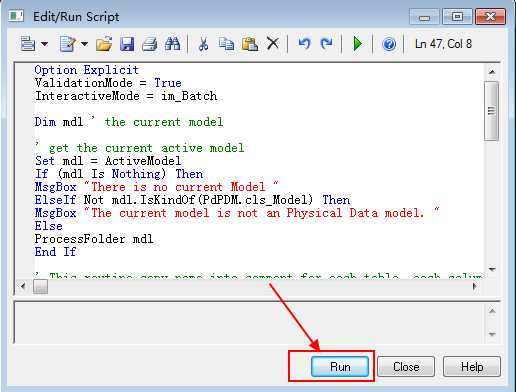Click the 'Set mdl = ActiveModel' line

click(x=108, y=161)
